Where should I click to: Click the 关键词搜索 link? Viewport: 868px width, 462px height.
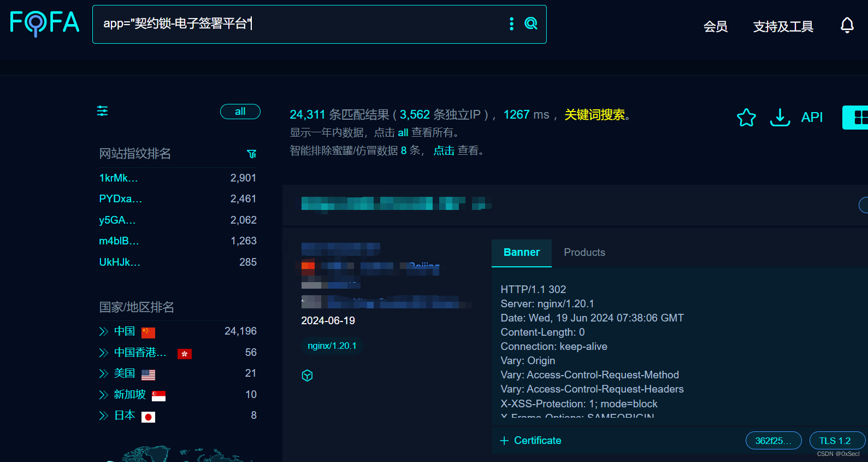coord(595,115)
